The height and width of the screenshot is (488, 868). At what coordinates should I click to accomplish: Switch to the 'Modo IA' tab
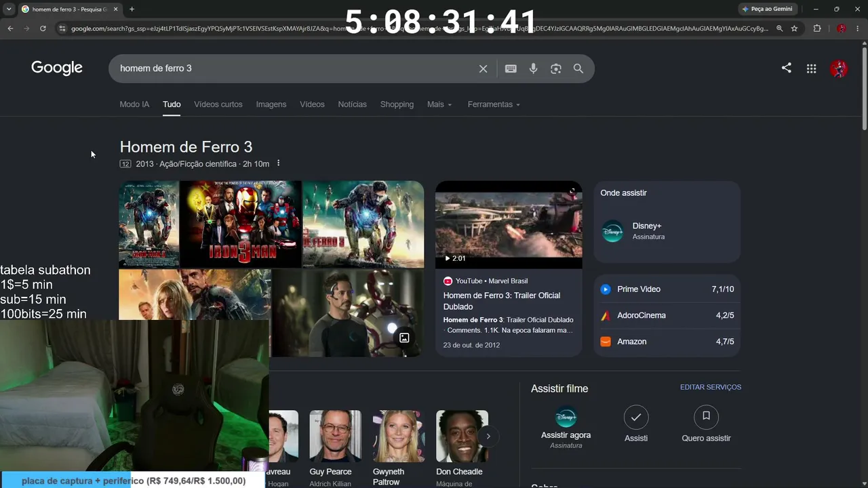[134, 104]
